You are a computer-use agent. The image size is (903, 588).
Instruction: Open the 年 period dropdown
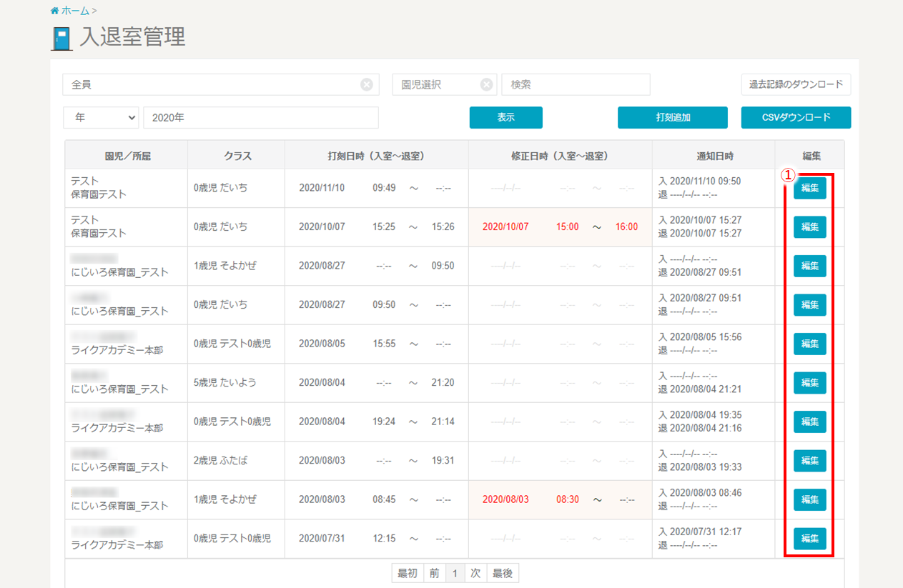(x=101, y=118)
